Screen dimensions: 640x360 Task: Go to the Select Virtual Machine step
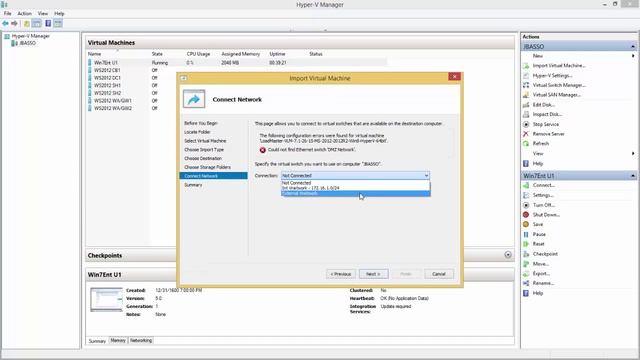tap(205, 141)
